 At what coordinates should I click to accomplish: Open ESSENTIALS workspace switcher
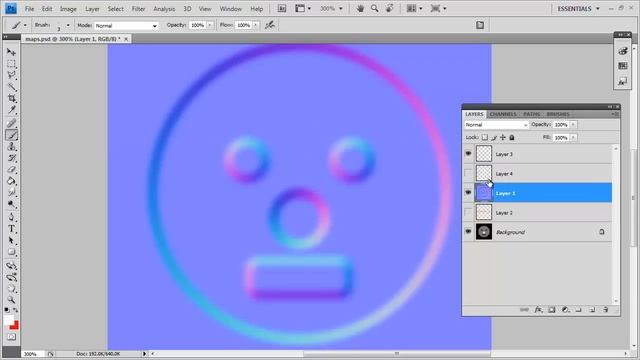click(x=578, y=9)
